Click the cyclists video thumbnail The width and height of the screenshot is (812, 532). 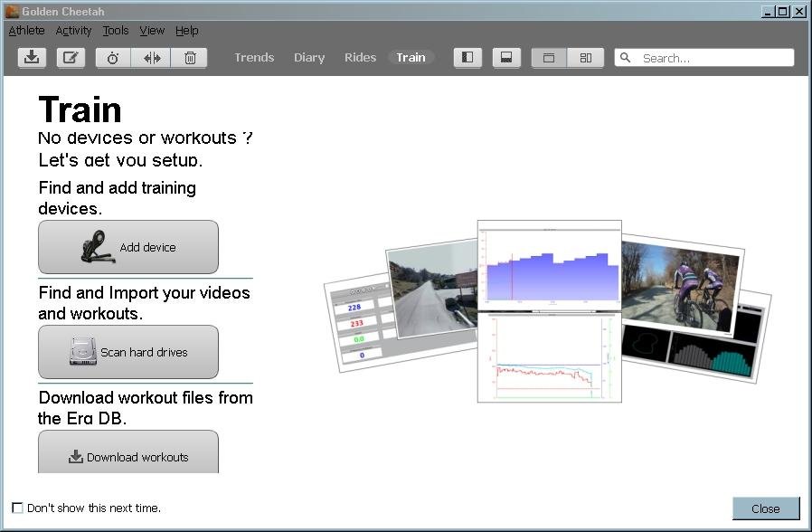pyautogui.click(x=682, y=286)
